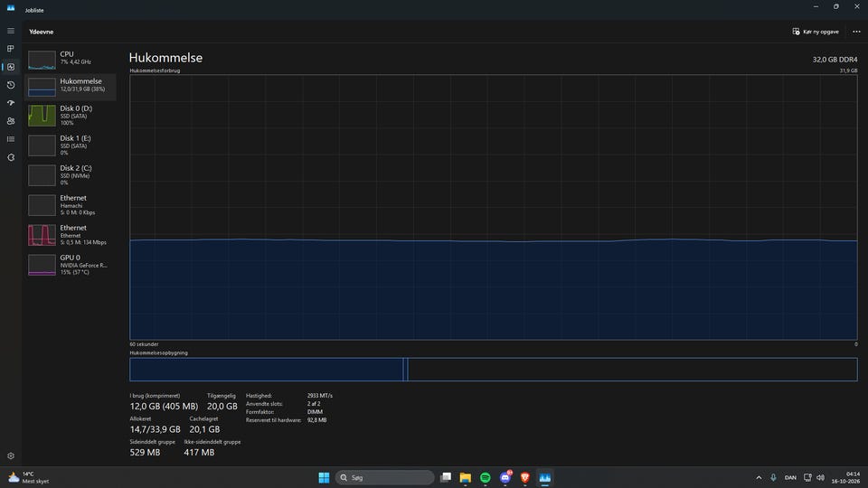The width and height of the screenshot is (868, 488).
Task: Open the Processes page icon in sidebar
Action: tap(11, 49)
